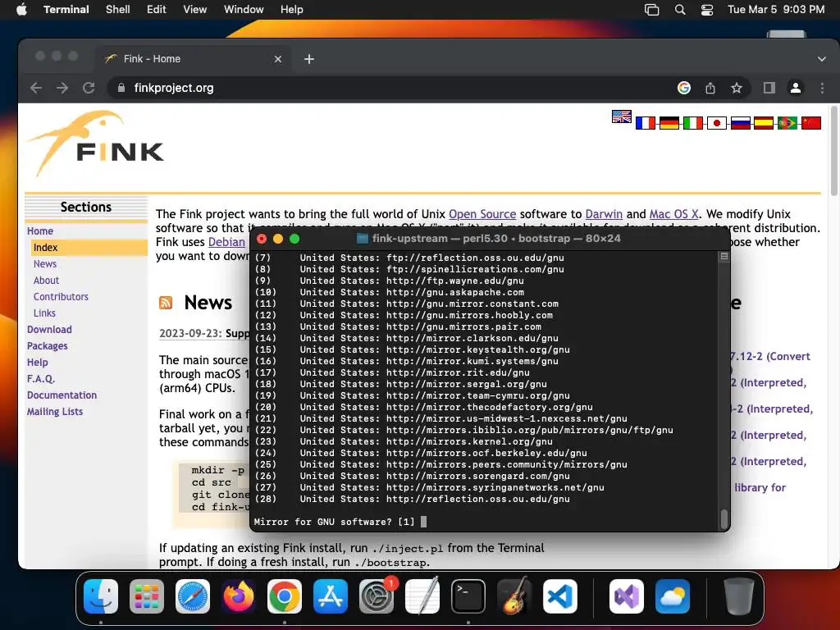Switch site language to Italian flag
840x630 pixels.
tap(692, 123)
